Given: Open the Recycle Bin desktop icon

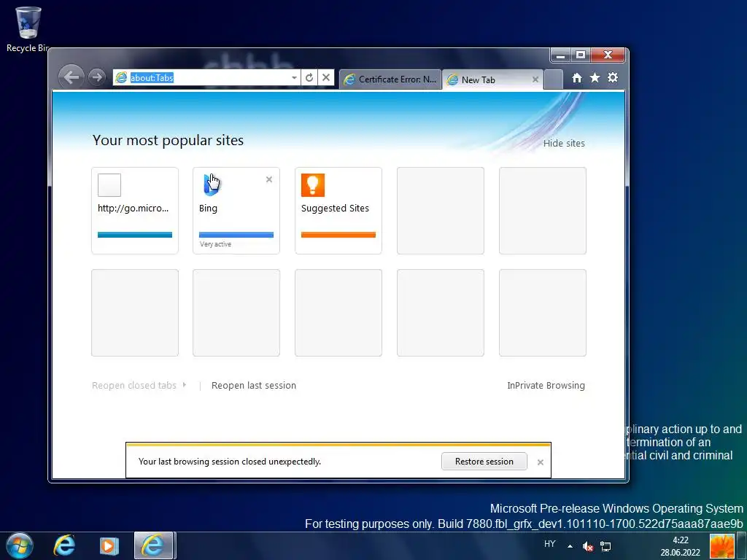Looking at the screenshot, I should (28, 29).
